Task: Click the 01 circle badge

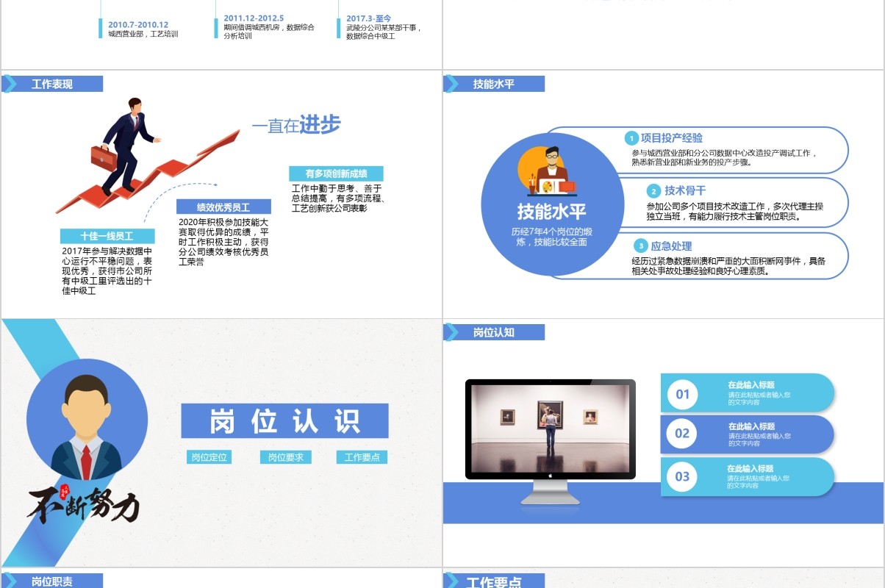Action: coord(683,394)
